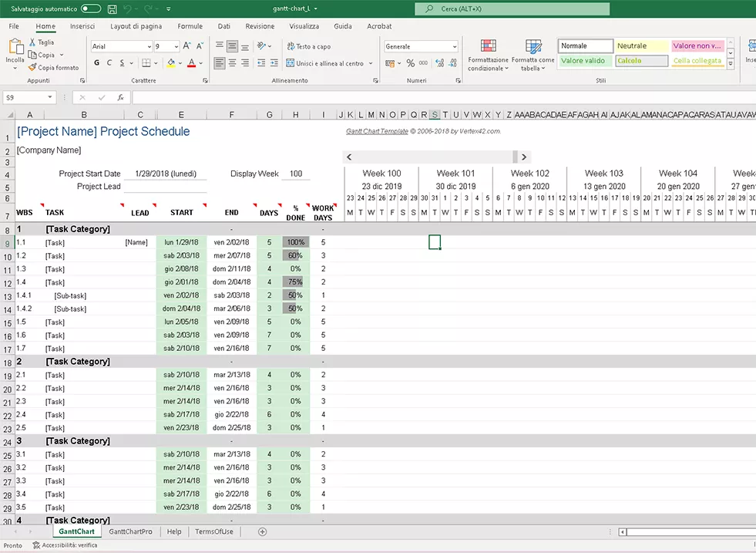The image size is (756, 553).
Task: Click the Cerca search box
Action: pos(512,8)
